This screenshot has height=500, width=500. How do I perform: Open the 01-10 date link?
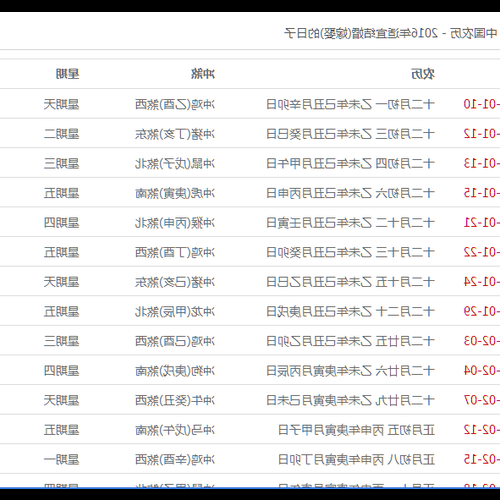[482, 104]
